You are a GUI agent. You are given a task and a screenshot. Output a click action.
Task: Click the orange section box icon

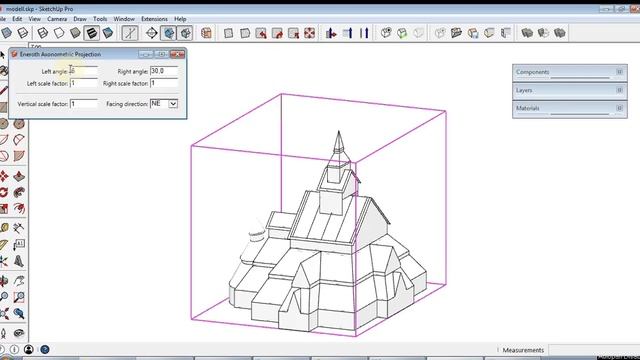pos(206,33)
